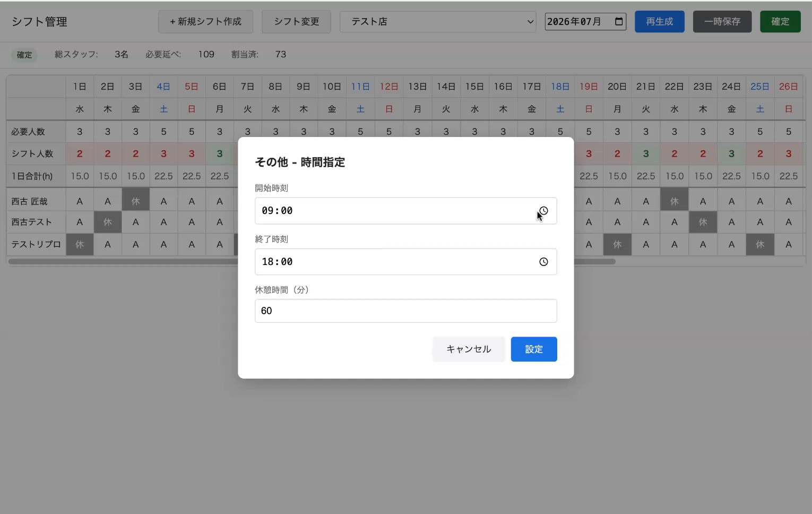Open the calendar picker for 2026年07月
Viewport: 812px width, 514px height.
pos(619,21)
